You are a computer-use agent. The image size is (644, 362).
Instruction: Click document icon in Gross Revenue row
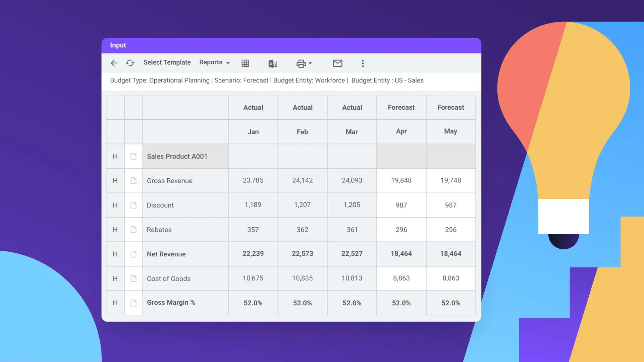pyautogui.click(x=133, y=181)
